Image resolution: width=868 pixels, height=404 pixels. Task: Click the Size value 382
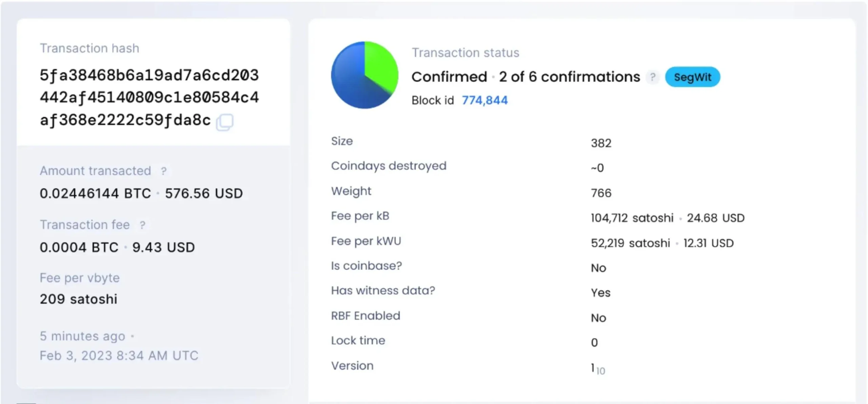coord(601,143)
